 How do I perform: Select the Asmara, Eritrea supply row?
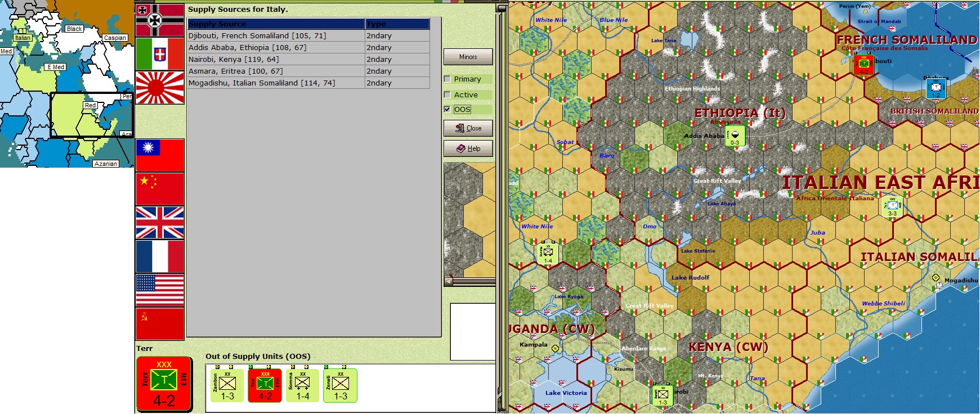pos(308,71)
